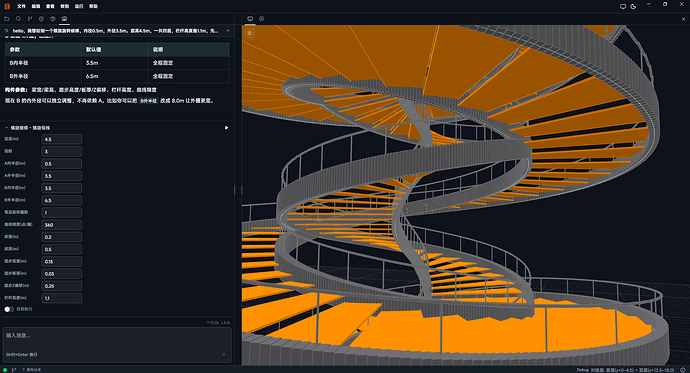Image resolution: width=690 pixels, height=373 pixels.
Task: Open the 运行 (Run) menu
Action: pos(79,6)
